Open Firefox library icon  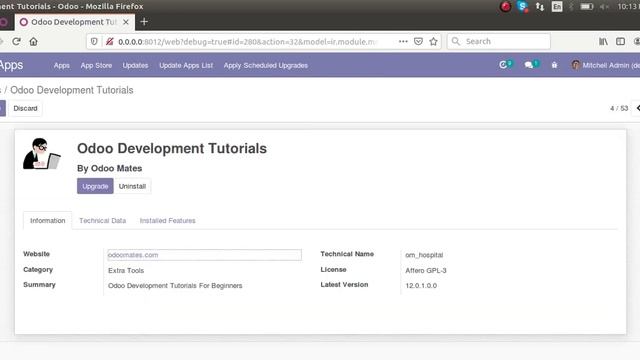click(603, 42)
